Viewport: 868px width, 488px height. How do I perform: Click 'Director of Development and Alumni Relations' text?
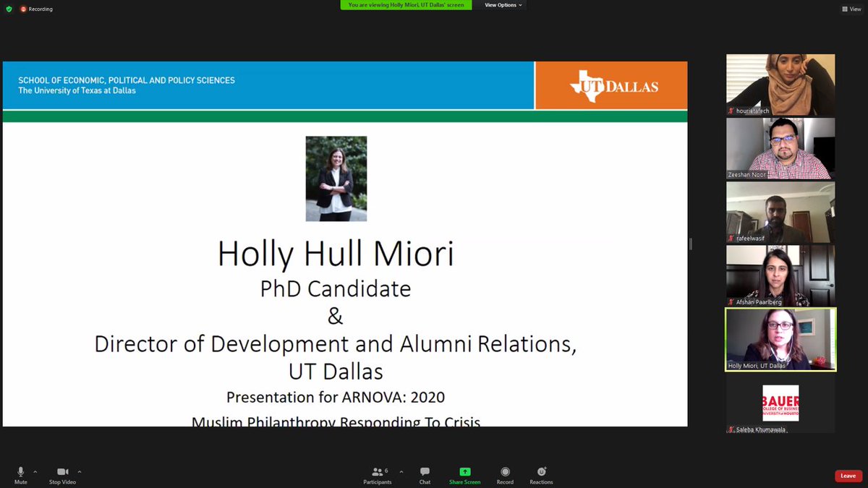point(336,344)
